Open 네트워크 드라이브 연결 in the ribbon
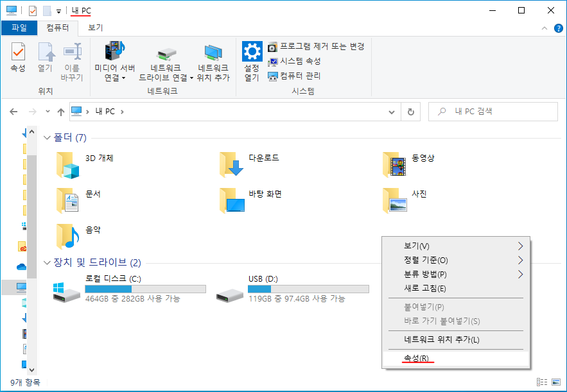Image resolution: width=567 pixels, height=392 pixels. [166, 62]
